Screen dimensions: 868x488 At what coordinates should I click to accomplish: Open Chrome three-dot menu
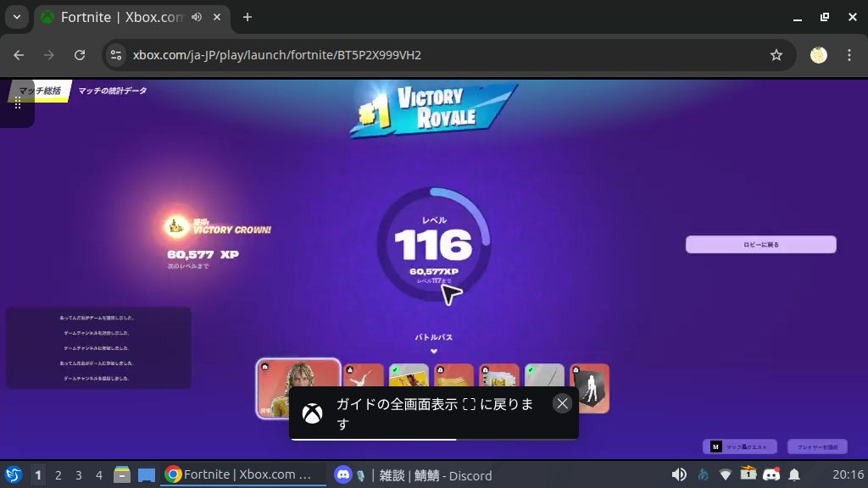coord(849,55)
